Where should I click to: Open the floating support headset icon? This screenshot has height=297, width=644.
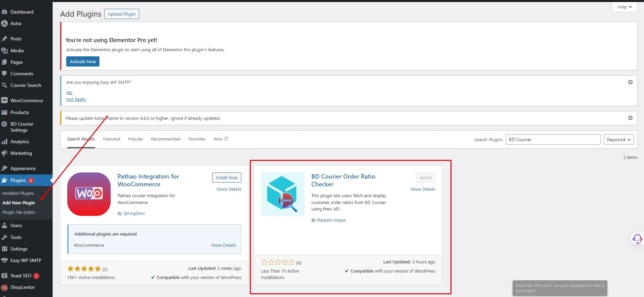coord(637,239)
